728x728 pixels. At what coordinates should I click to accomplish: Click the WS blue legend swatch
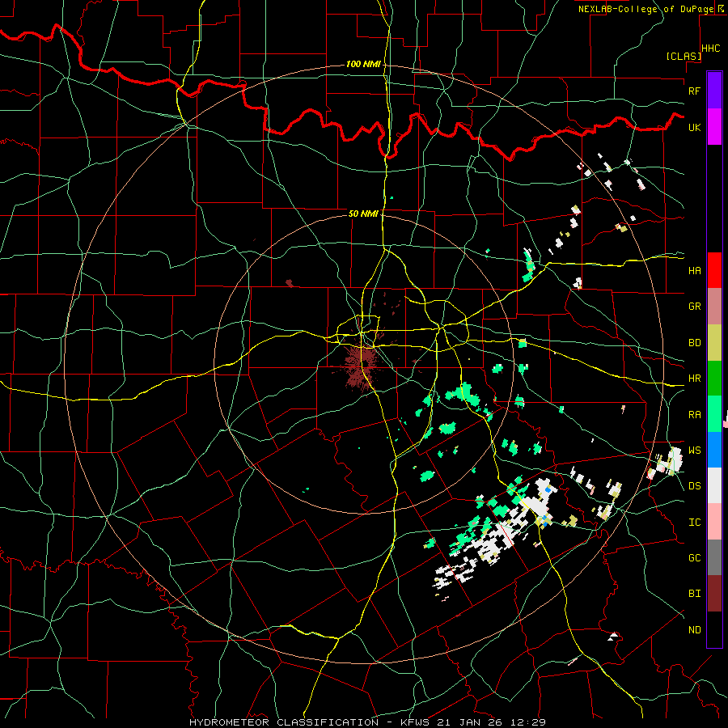click(714, 450)
